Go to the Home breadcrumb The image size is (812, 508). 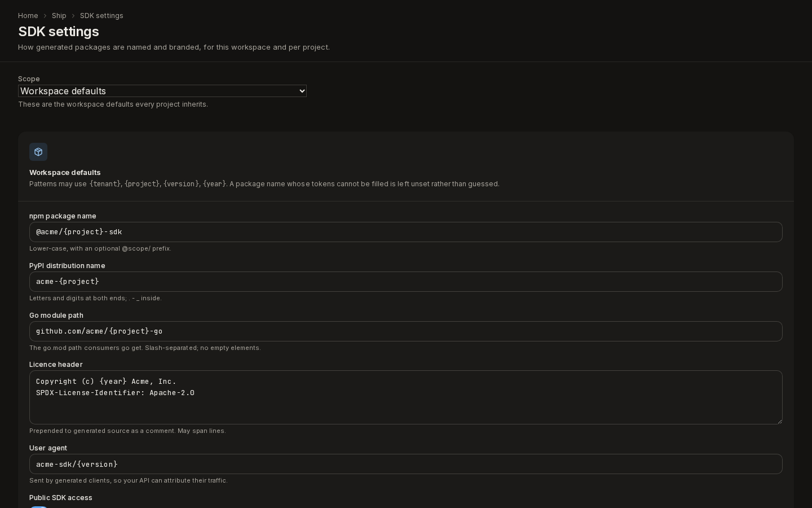coord(28,16)
